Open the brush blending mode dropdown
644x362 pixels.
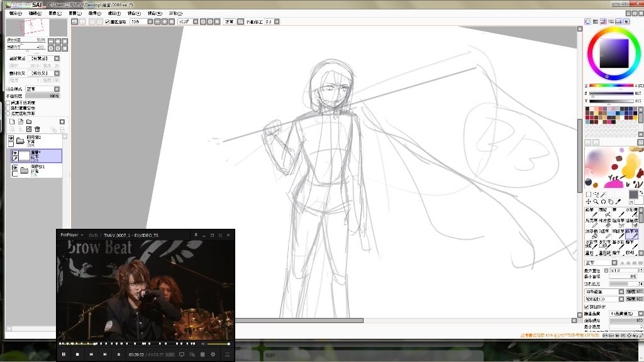(614, 263)
